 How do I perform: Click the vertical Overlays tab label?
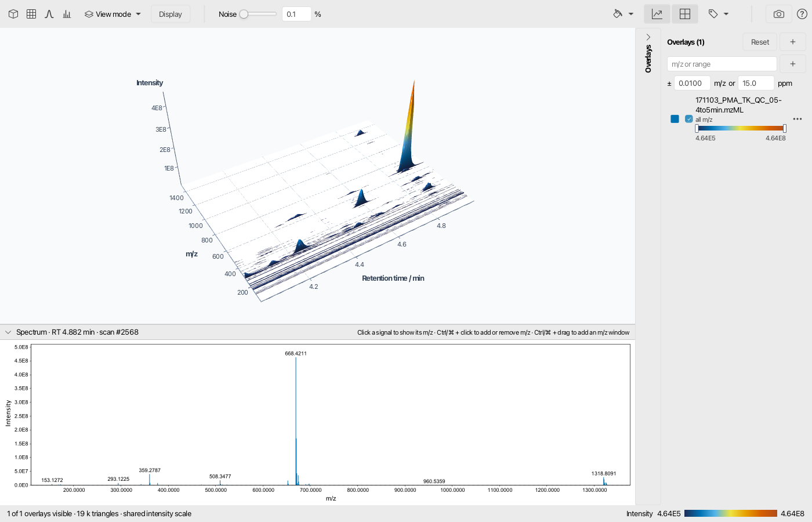[648, 59]
